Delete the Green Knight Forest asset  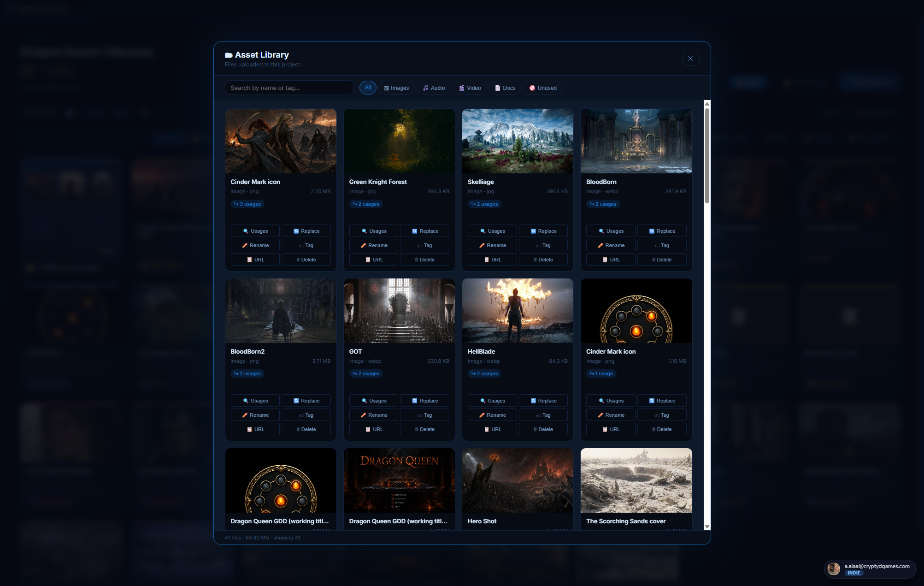coord(424,260)
